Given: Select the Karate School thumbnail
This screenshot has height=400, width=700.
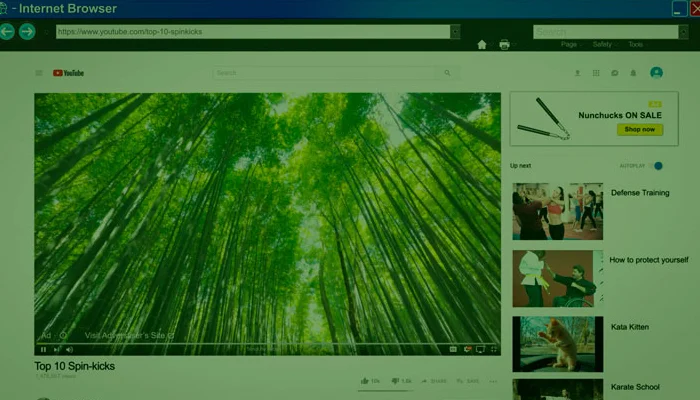Looking at the screenshot, I should pos(558,389).
